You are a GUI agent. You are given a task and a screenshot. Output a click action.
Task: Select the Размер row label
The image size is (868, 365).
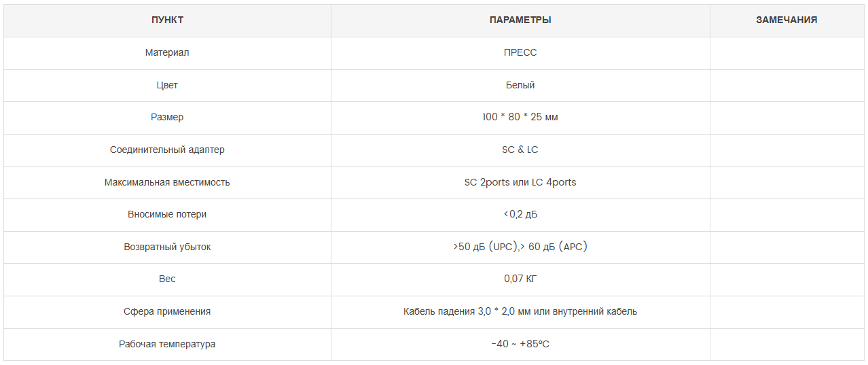click(167, 117)
